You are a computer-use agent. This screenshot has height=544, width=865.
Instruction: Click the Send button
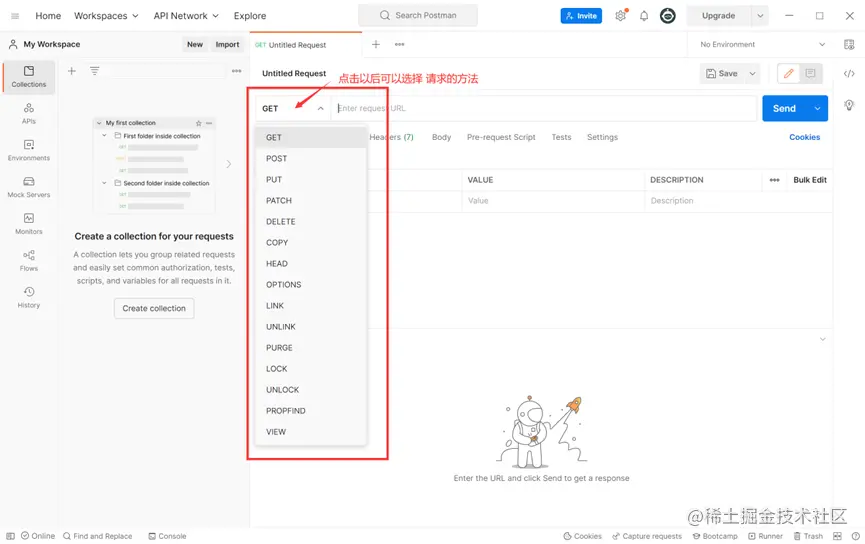(x=784, y=108)
